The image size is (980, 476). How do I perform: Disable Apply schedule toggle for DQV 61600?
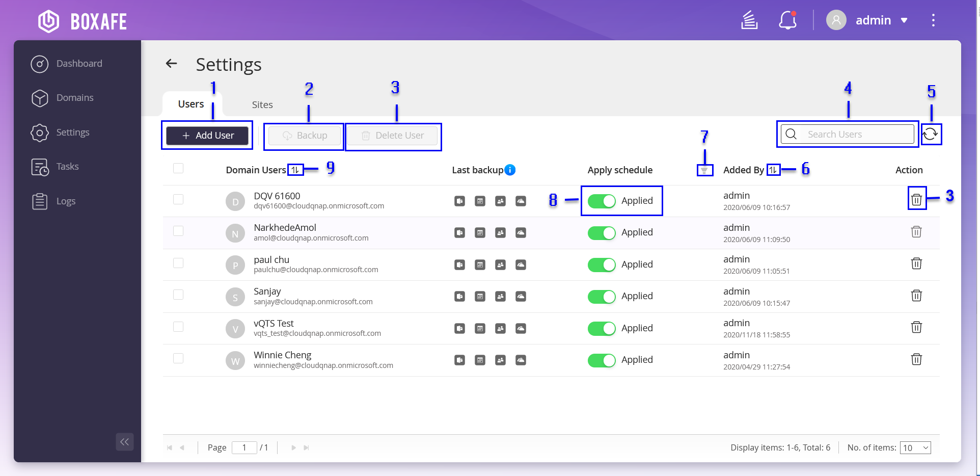[x=602, y=201]
